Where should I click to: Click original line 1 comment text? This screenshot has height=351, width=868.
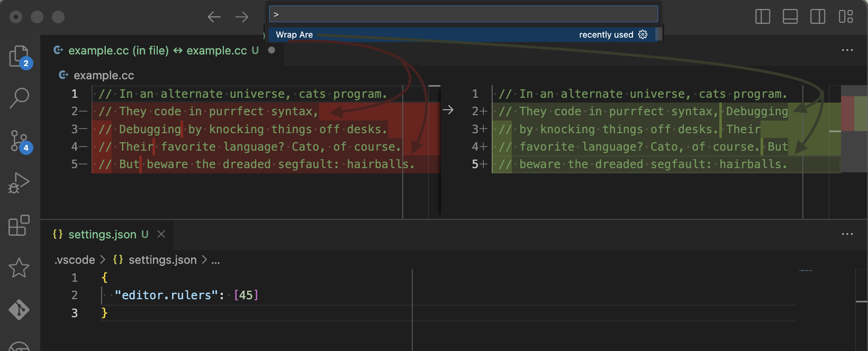243,94
